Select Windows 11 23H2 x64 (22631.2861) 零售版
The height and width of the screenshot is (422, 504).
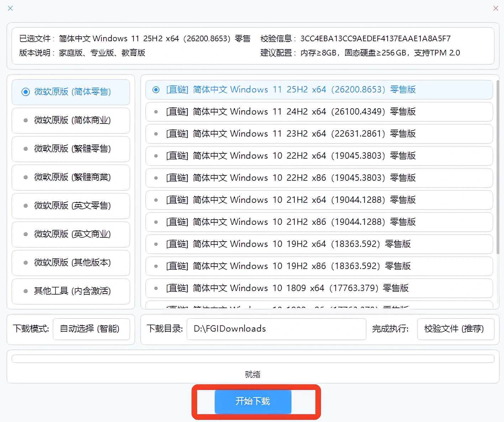[x=319, y=134]
